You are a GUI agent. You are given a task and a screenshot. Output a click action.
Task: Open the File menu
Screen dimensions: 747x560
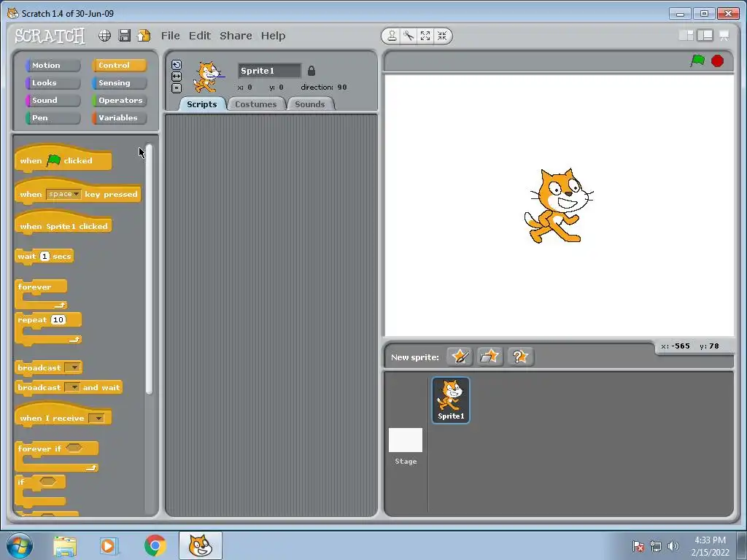point(170,36)
